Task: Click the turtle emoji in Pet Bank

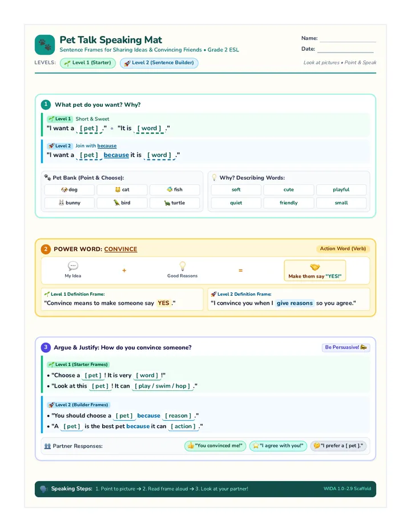Action: tap(167, 203)
